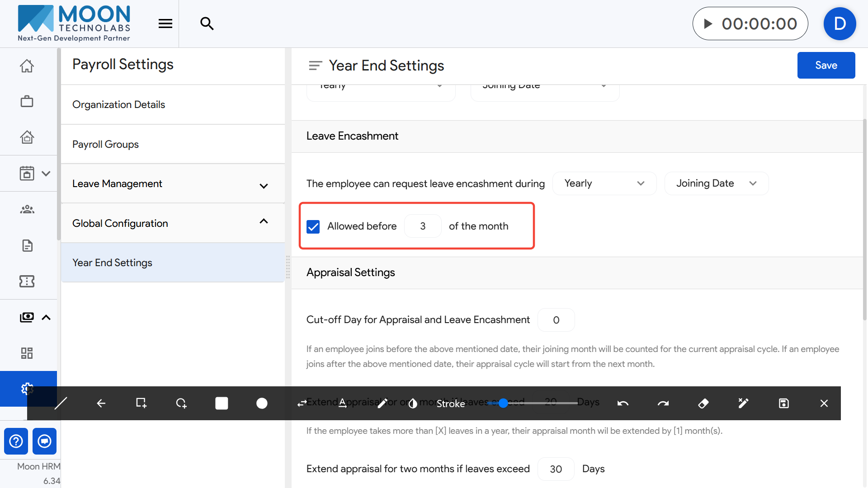Select the eraser tool in annotation bar

pyautogui.click(x=703, y=403)
